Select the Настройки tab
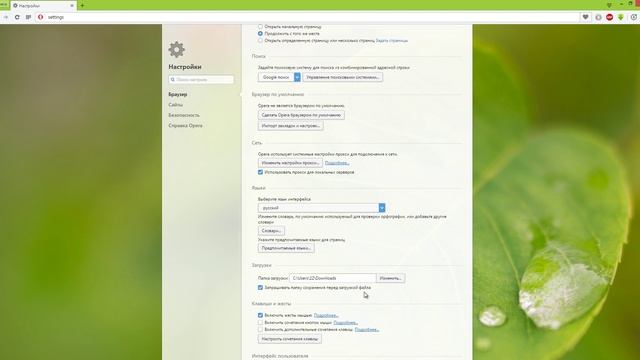Screen dimensions: 640x360 point(43,6)
